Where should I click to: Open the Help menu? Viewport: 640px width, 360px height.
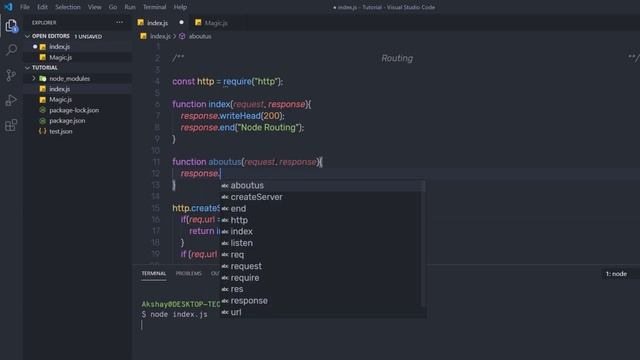point(180,7)
